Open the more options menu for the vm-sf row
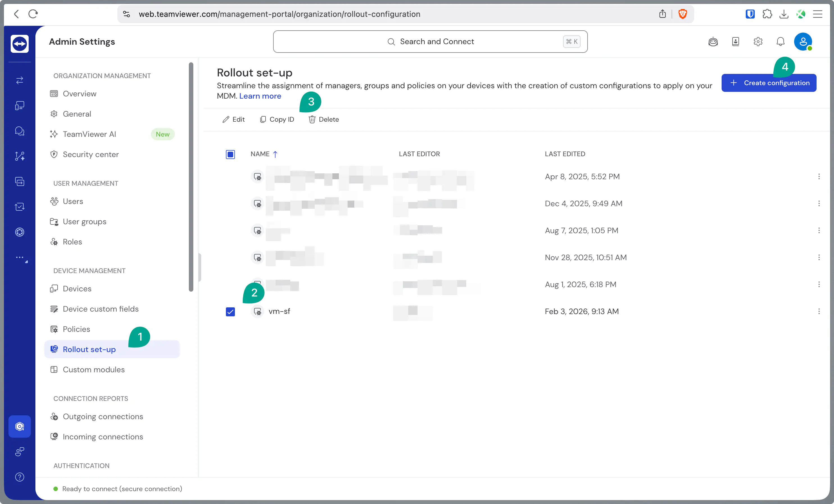Screen dimensions: 834x504 [819, 311]
